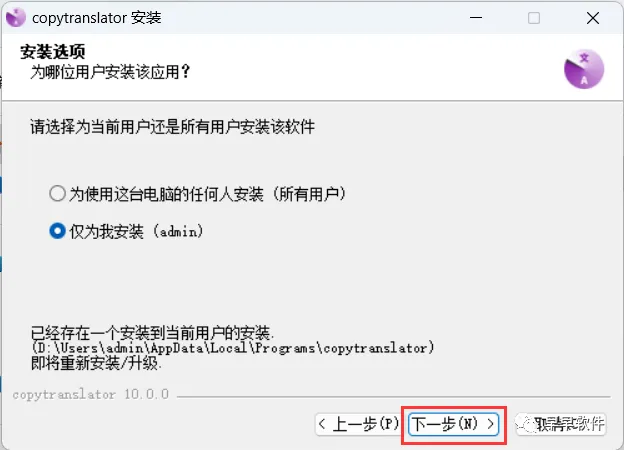The image size is (624, 450).
Task: Click the copytranslator 10.0.0 version label
Action: click(91, 394)
